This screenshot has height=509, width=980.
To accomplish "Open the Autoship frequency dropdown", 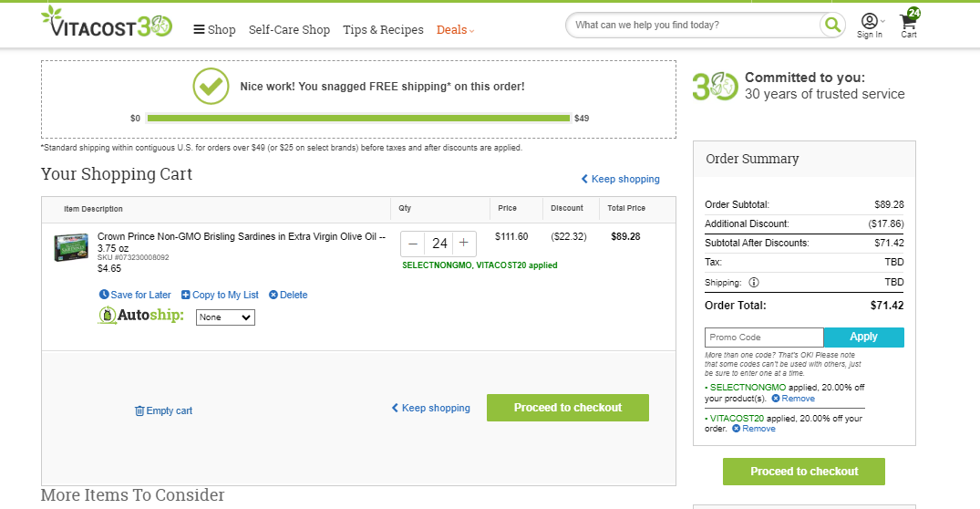I will [225, 317].
